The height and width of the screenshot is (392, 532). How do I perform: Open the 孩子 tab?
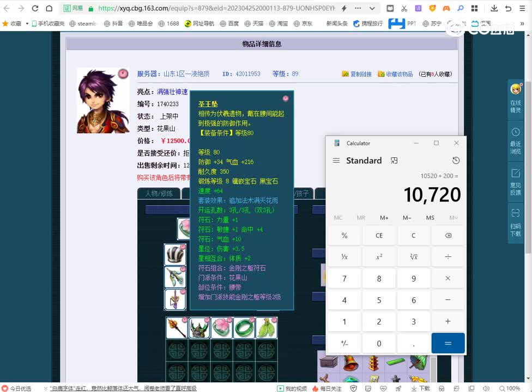point(301,193)
